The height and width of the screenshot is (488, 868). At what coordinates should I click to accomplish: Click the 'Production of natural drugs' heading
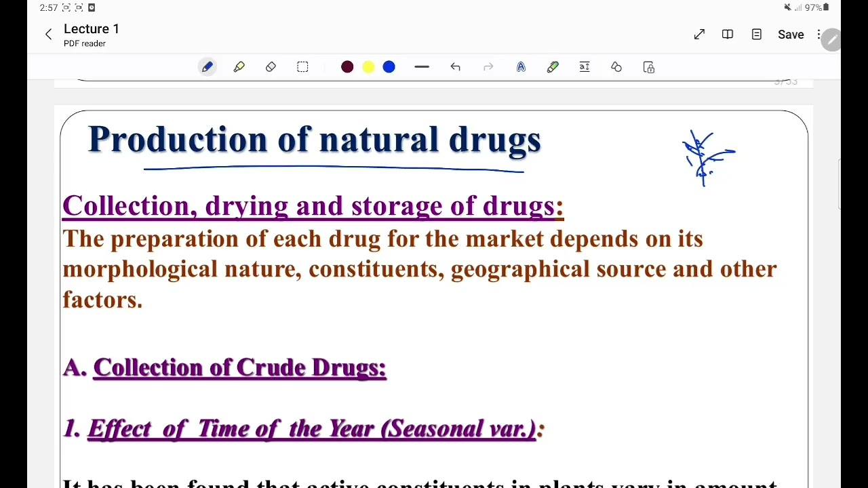315,140
